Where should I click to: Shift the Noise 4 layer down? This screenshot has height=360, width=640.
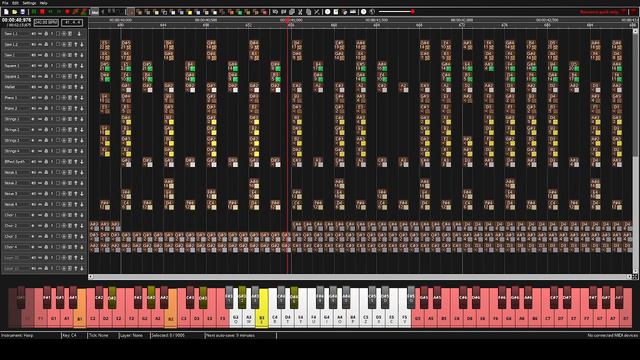point(82,204)
